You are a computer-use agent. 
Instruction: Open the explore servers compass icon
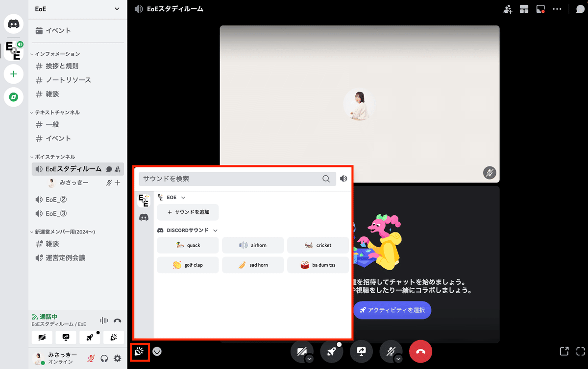click(14, 97)
